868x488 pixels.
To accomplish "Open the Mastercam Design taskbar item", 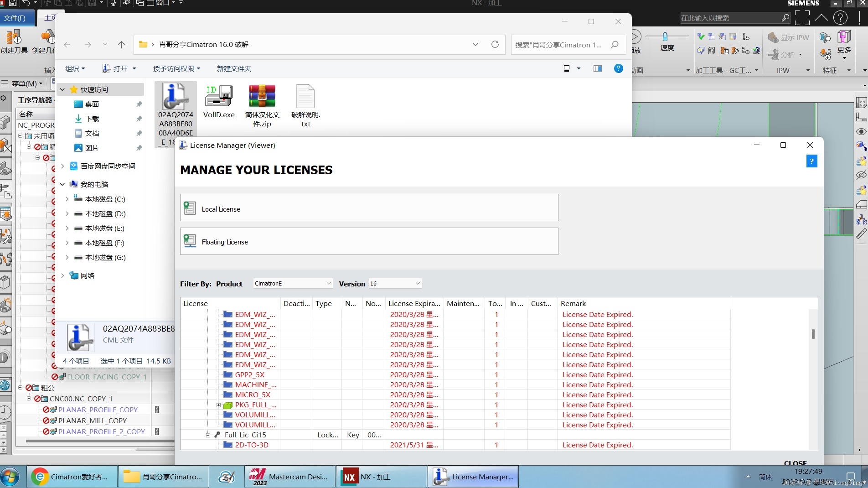I will point(290,477).
